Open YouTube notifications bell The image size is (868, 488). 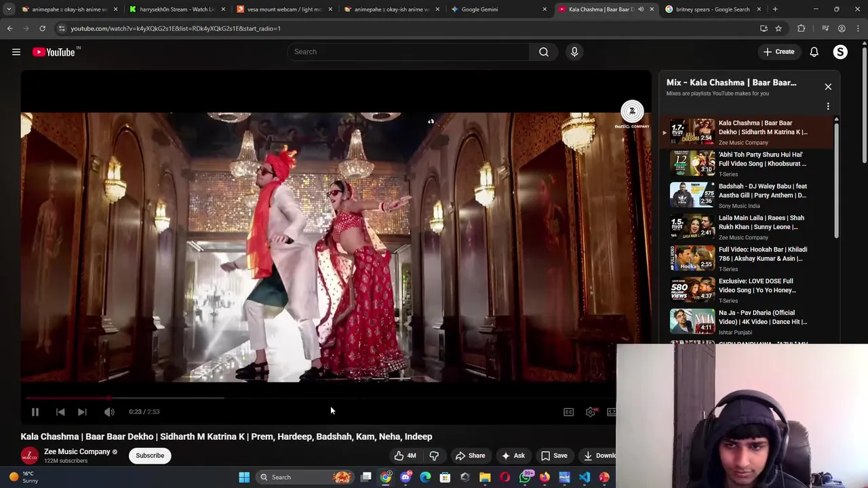pyautogui.click(x=814, y=52)
